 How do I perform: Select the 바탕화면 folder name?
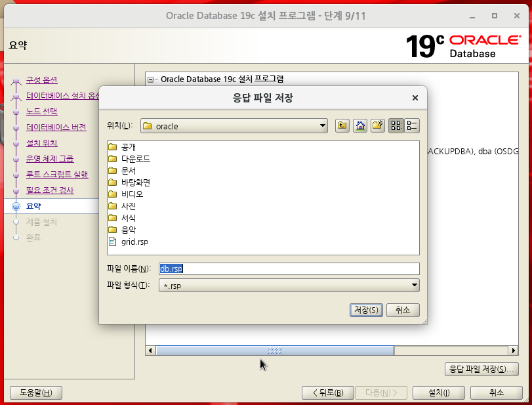(x=136, y=182)
